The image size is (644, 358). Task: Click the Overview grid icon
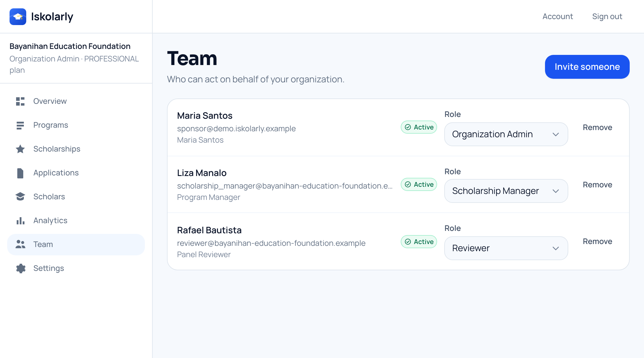pos(20,101)
